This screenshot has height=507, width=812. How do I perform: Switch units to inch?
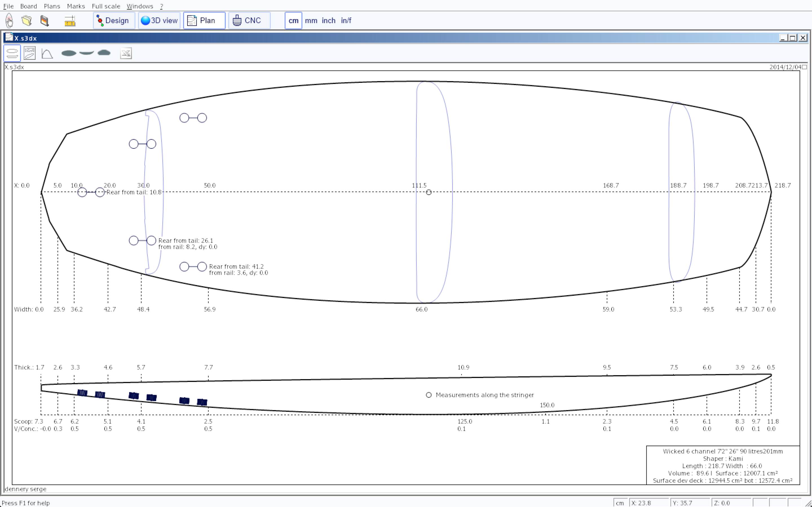coord(328,21)
